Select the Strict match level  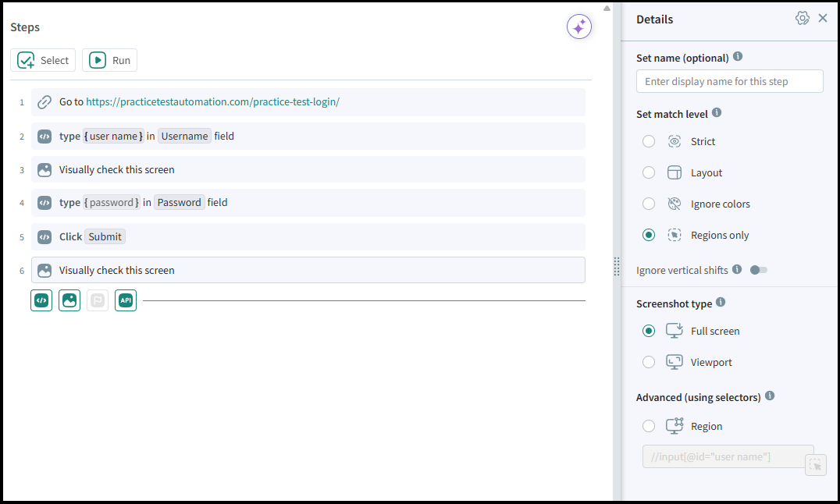click(649, 141)
